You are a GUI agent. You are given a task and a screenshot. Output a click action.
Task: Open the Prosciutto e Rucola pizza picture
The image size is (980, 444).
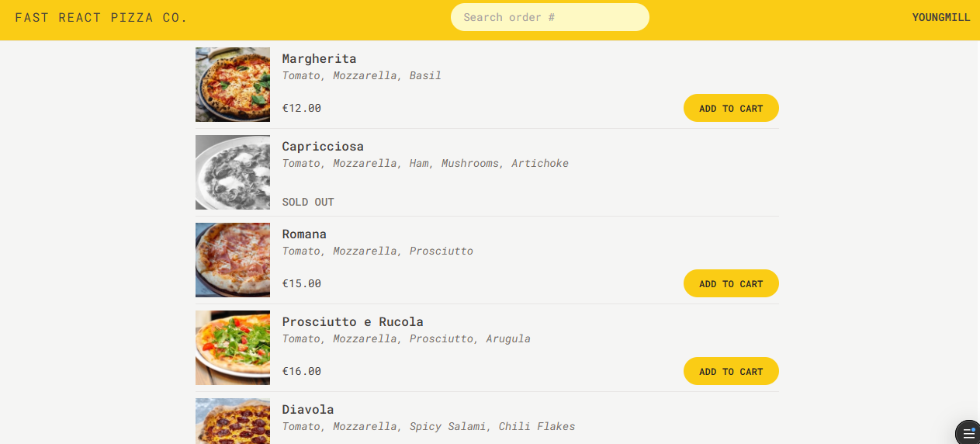[233, 348]
